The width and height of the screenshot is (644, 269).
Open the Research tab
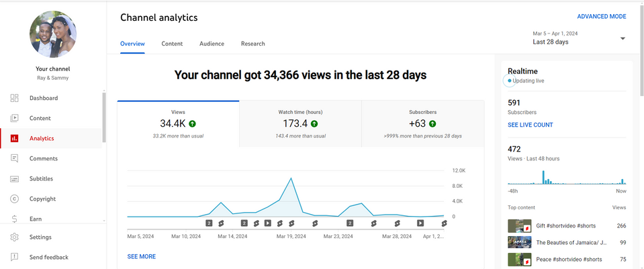click(252, 44)
